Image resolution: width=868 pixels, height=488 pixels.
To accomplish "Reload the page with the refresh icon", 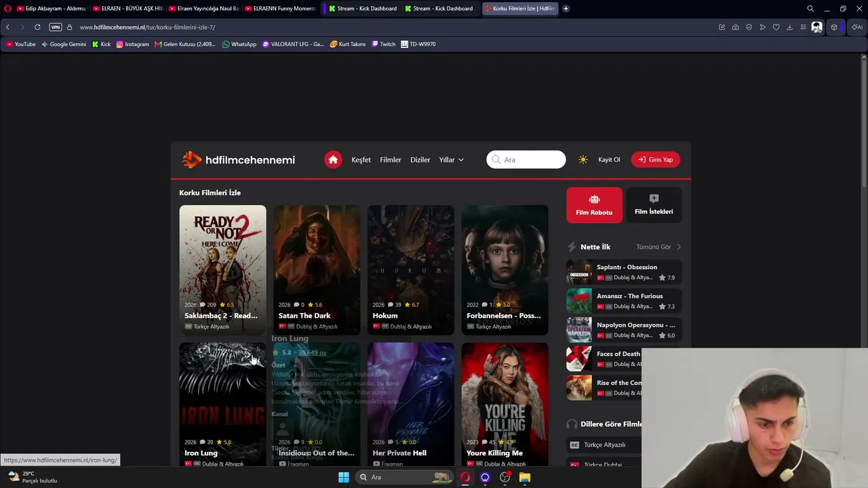I will [x=37, y=27].
